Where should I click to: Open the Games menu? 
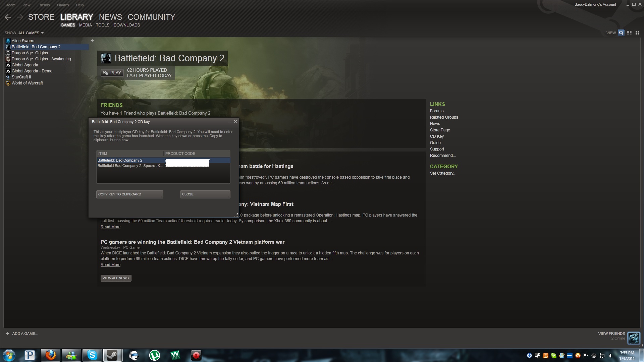coord(63,5)
